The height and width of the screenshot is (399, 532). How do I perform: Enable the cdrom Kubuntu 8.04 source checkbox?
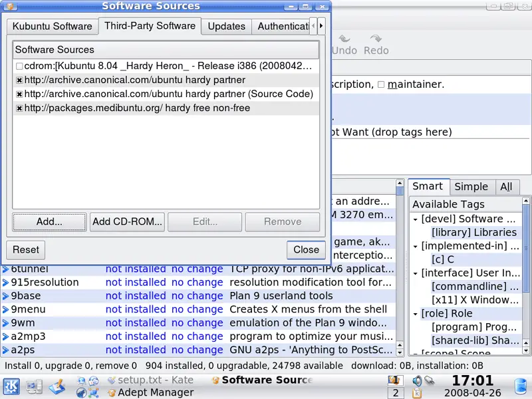click(x=19, y=66)
